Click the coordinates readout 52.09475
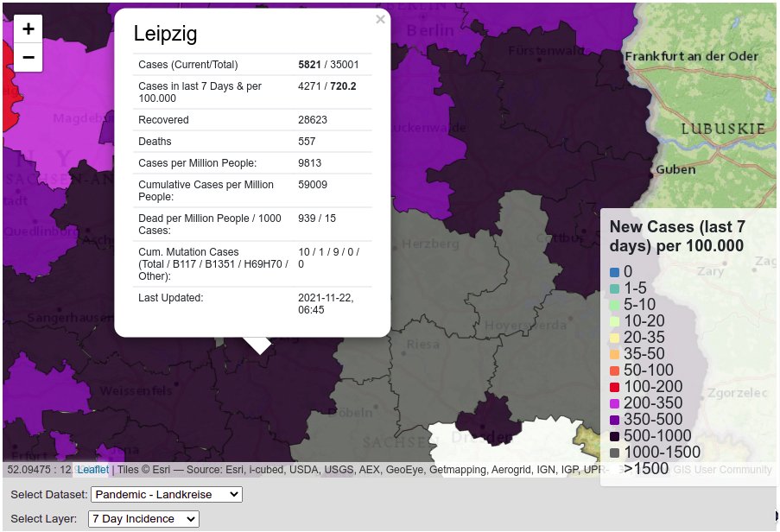Viewport: 780px width, 532px height. click(39, 469)
